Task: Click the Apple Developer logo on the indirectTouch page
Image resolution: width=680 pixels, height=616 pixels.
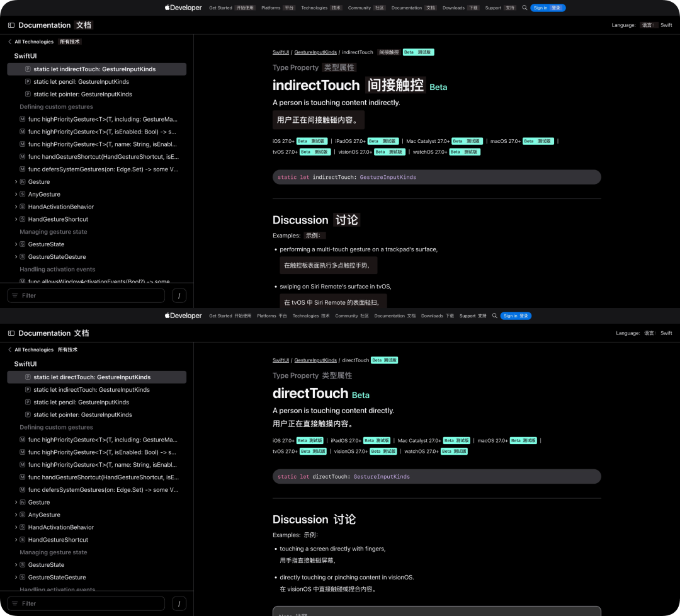Action: [x=183, y=8]
